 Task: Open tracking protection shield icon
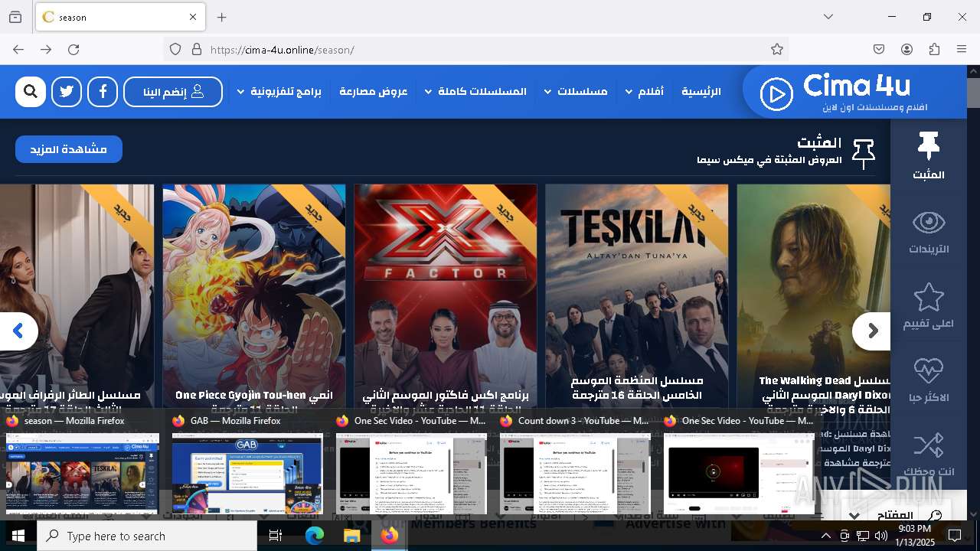point(175,49)
